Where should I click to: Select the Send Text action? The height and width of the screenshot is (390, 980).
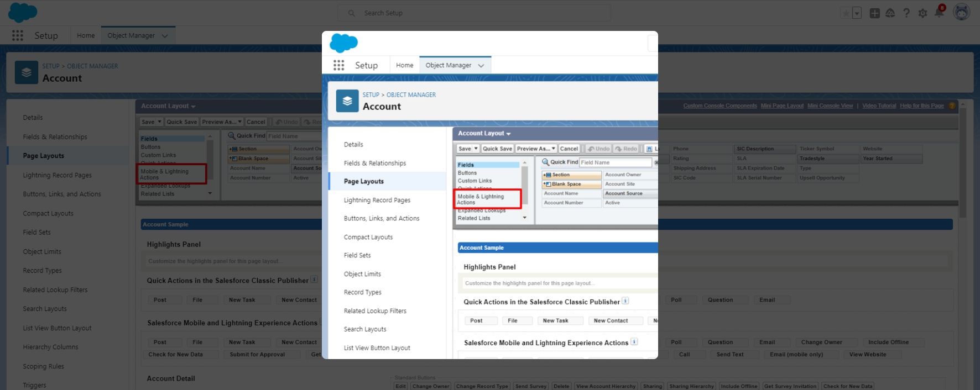729,355
